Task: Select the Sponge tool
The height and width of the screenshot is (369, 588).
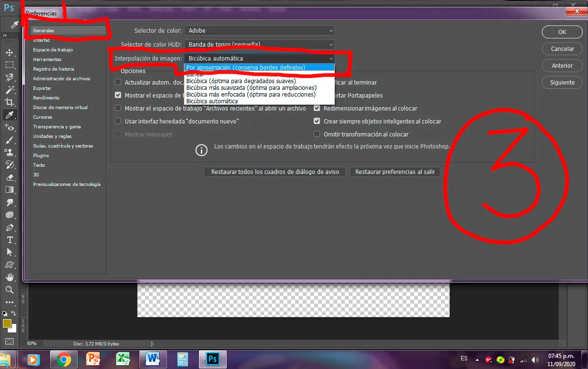Action: pyautogui.click(x=9, y=215)
